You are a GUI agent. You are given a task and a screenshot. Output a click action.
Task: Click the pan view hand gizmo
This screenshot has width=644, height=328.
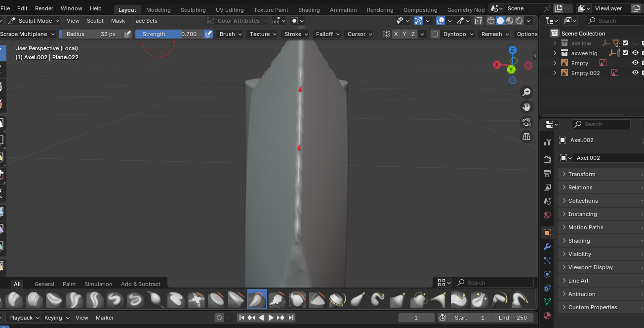tap(526, 107)
